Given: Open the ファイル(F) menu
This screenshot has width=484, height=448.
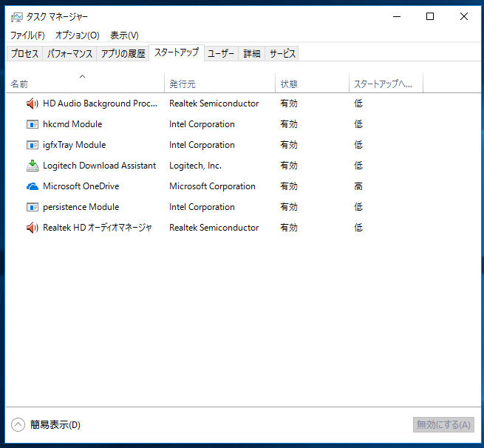Looking at the screenshot, I should [27, 35].
